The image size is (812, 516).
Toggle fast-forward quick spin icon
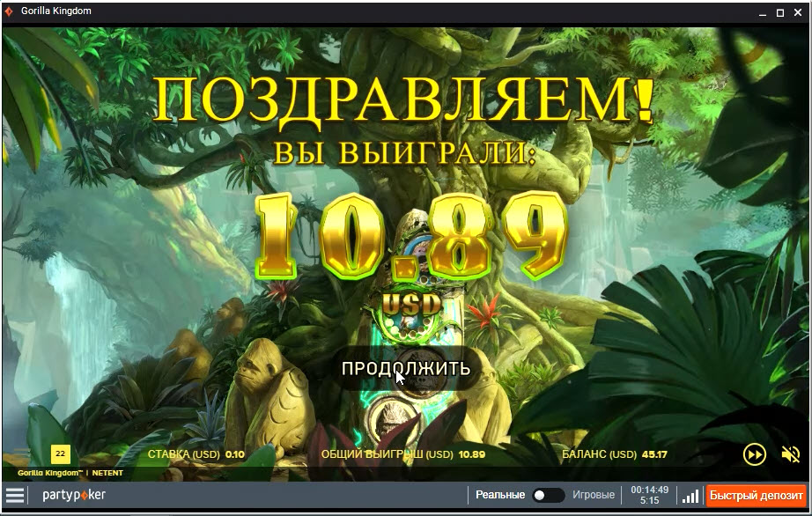click(x=755, y=454)
